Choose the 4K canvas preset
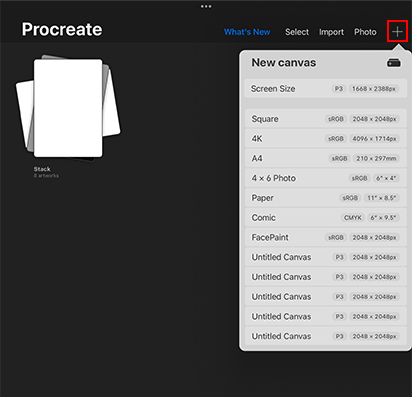The height and width of the screenshot is (397, 412). 325,139
